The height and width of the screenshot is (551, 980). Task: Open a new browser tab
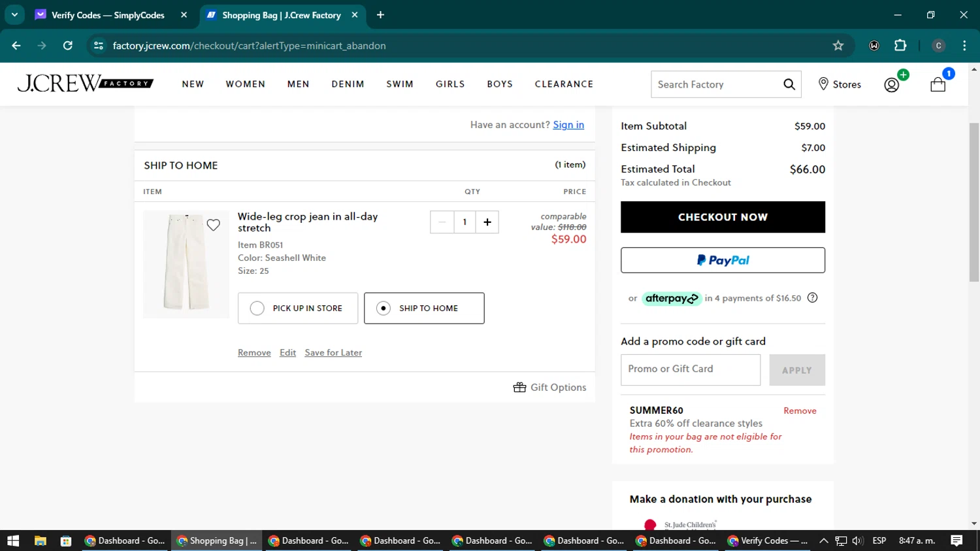(x=380, y=15)
